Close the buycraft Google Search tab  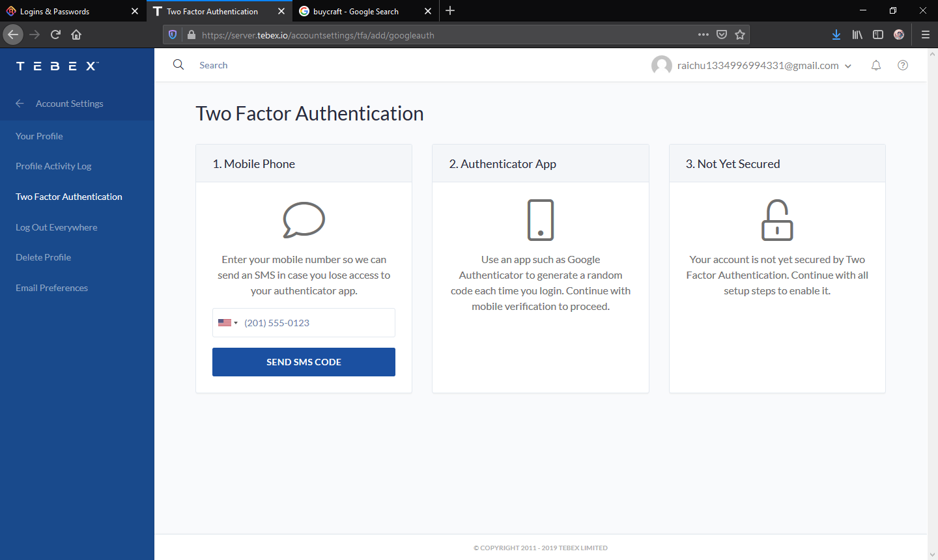point(428,11)
